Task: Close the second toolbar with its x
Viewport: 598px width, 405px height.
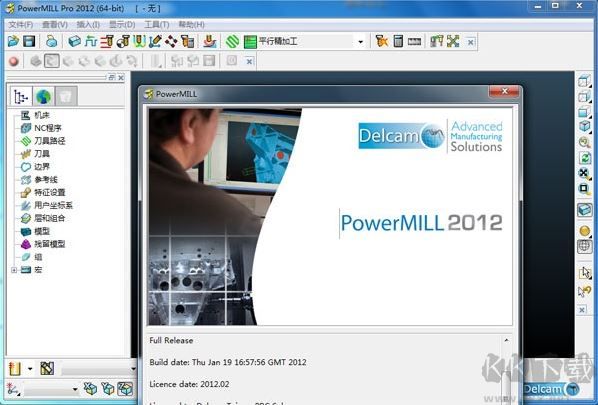Action: [x=249, y=61]
